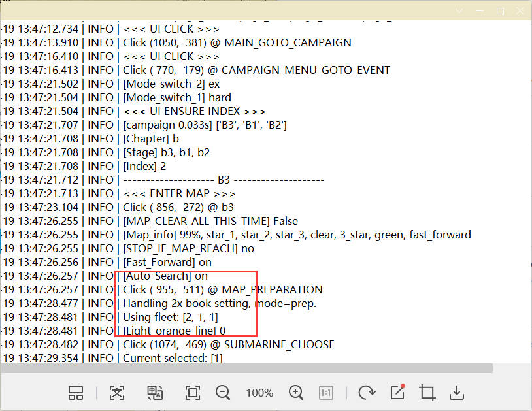Click the '[Chapter] b' log line
Screen dimensions: 532x411
coord(150,139)
